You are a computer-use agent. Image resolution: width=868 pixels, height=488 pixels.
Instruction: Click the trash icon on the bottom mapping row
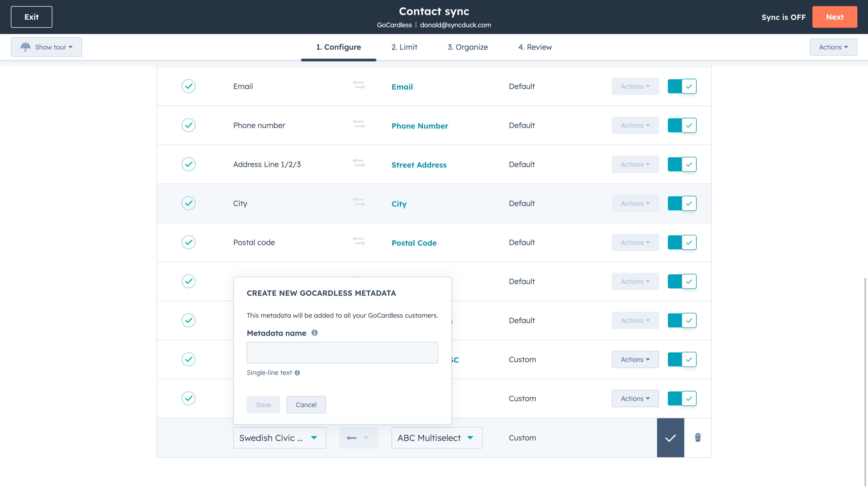coord(697,438)
